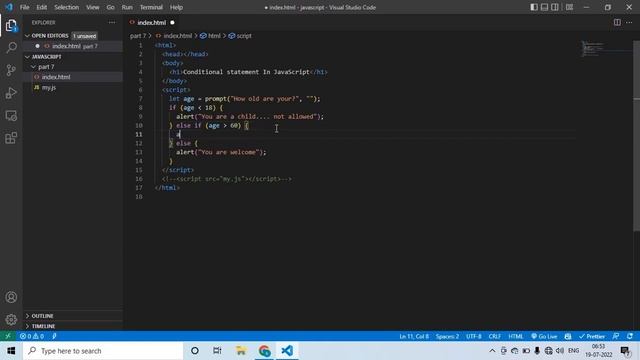Open the Selection menu
640x360 pixels.
[x=67, y=7]
